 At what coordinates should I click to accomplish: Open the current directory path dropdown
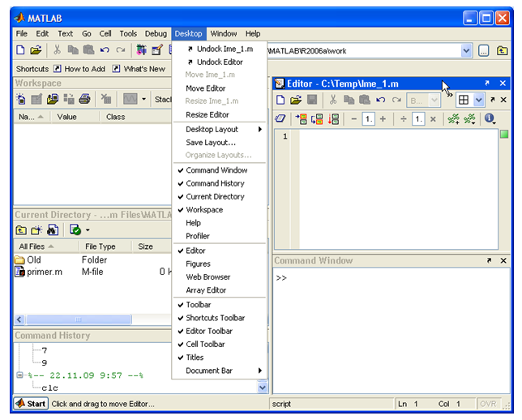[466, 51]
